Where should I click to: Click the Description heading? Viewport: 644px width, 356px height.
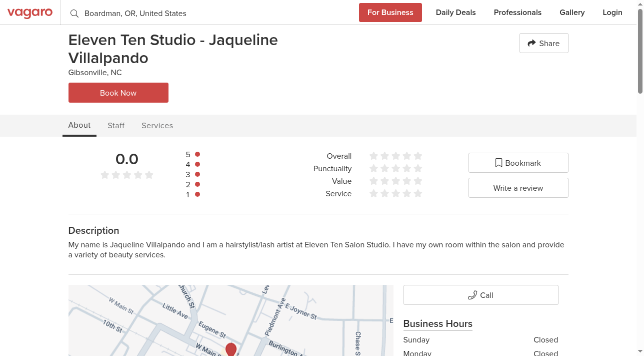(94, 231)
